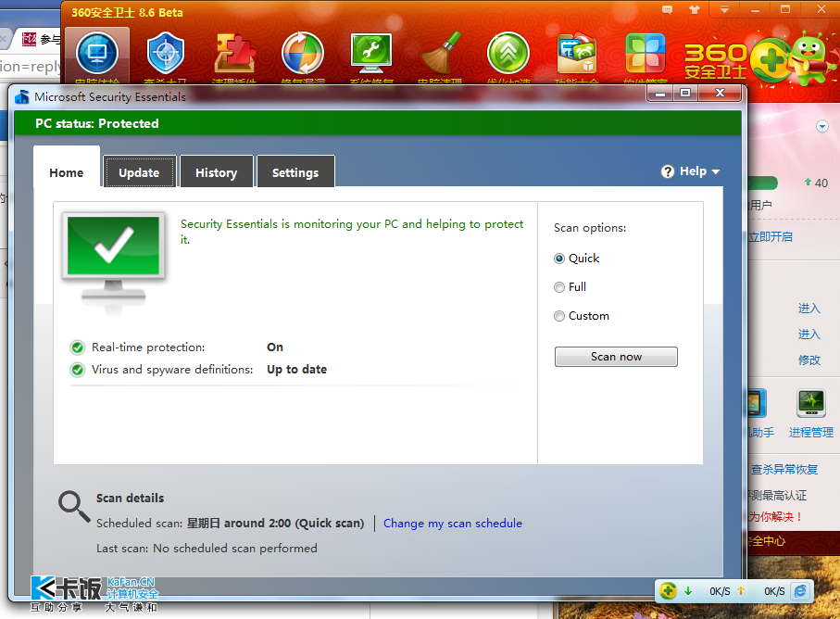
Task: Click the green monitor checkmark status icon
Action: (x=113, y=261)
